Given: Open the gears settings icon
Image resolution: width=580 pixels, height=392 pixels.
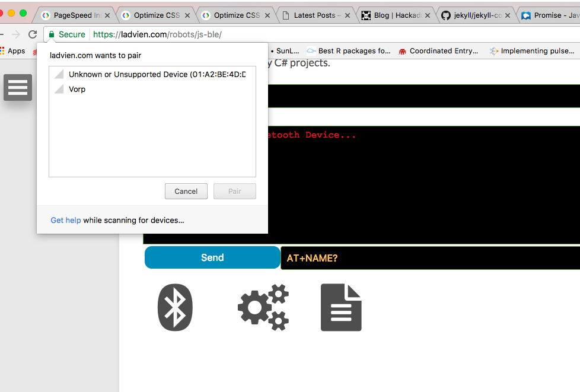Looking at the screenshot, I should click(263, 307).
